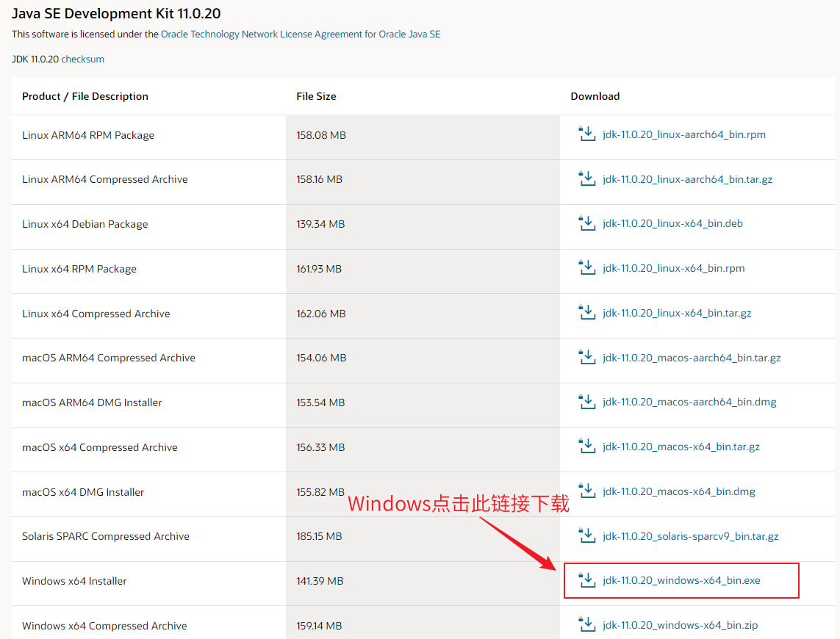Image resolution: width=840 pixels, height=639 pixels.
Task: Download jdk-11.0.20_macos-x64_bin.dmg file link
Action: 679,491
